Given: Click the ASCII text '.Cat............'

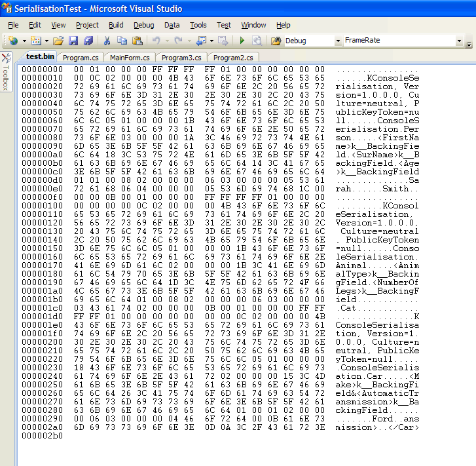Looking at the screenshot, I should 377,307.
